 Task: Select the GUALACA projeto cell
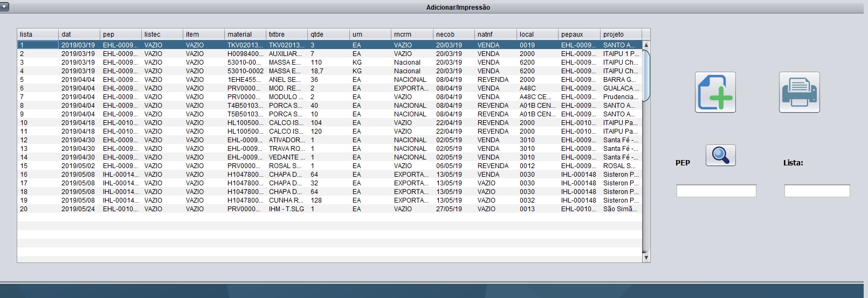click(x=621, y=88)
